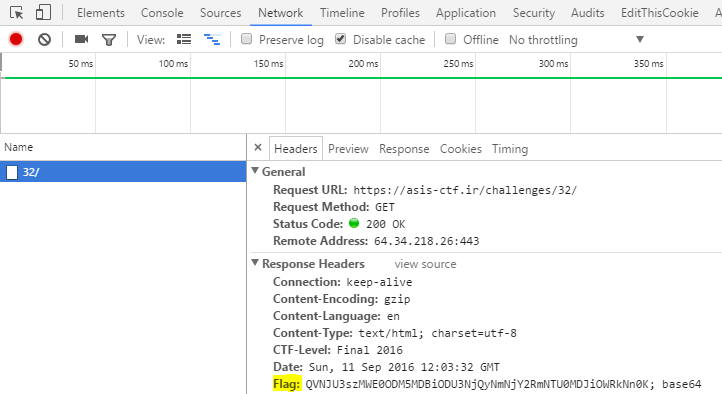Viewport: 722px width, 394px height.
Task: Click the inspect element pointer icon
Action: pos(17,12)
